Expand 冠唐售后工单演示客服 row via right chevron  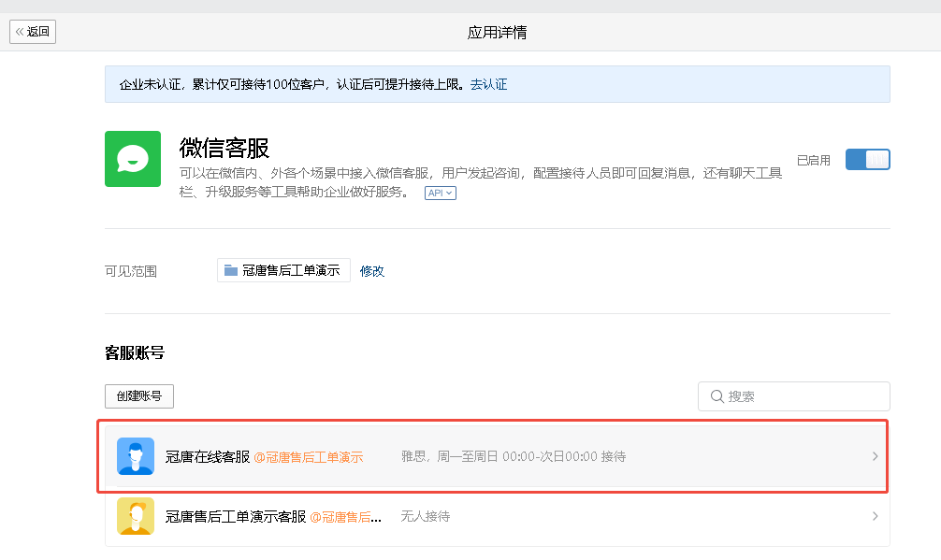click(x=875, y=516)
